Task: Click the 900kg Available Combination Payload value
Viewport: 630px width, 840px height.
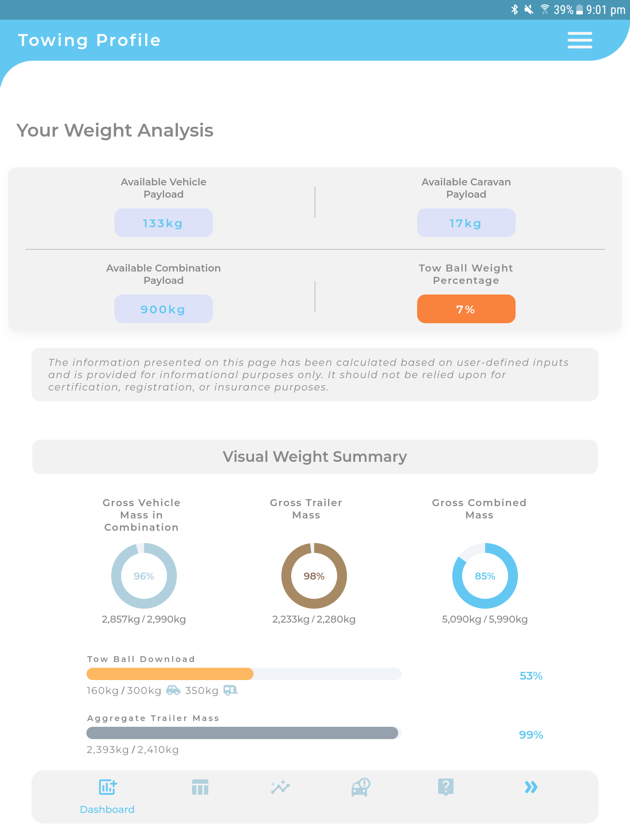Action: [x=163, y=309]
